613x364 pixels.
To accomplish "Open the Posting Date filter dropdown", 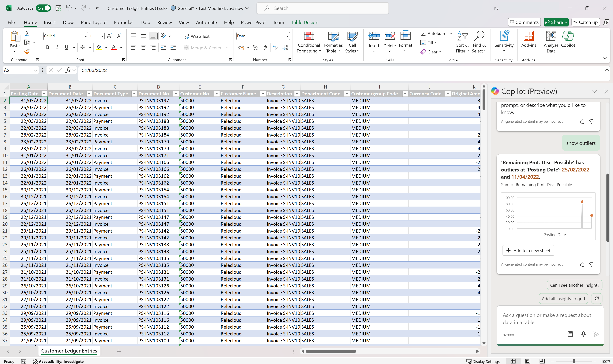I will coord(44,94).
